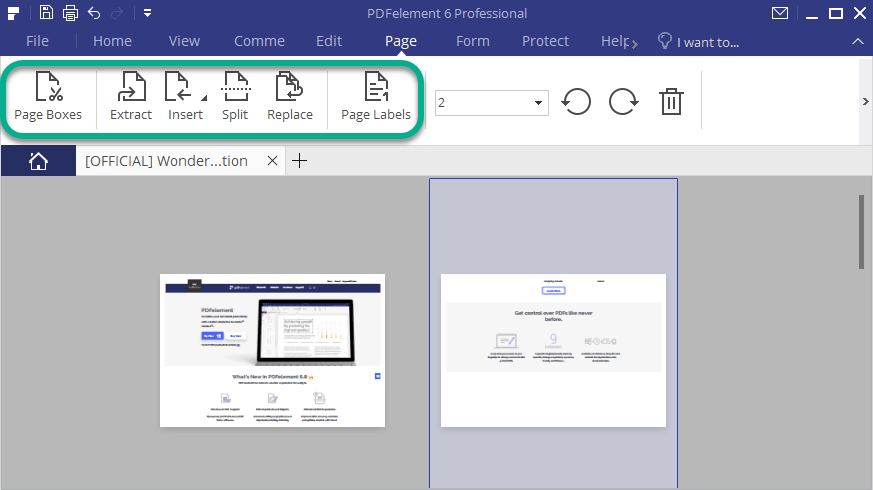Click the mail envelope icon

click(x=780, y=13)
